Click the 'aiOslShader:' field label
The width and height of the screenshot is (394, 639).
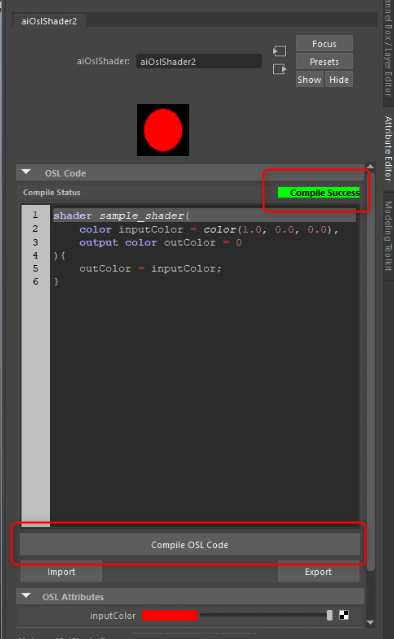(103, 62)
